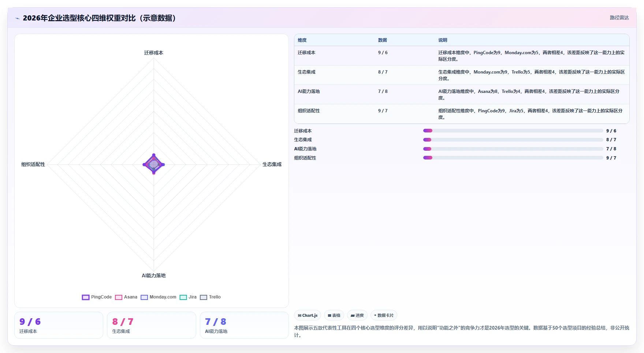
Task: Click the 表格 tag chip
Action: [x=334, y=315]
